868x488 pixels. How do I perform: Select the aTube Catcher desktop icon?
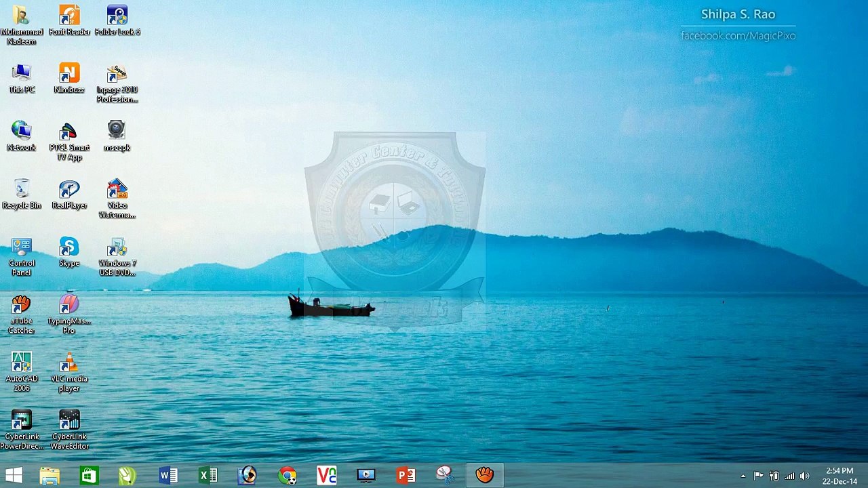pos(22,314)
